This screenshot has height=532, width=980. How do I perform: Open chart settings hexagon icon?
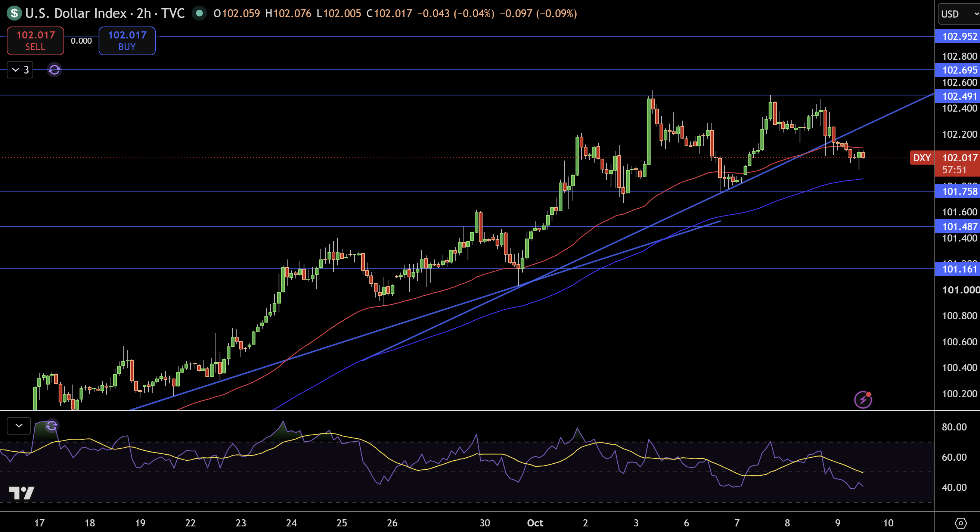pyautogui.click(x=961, y=523)
